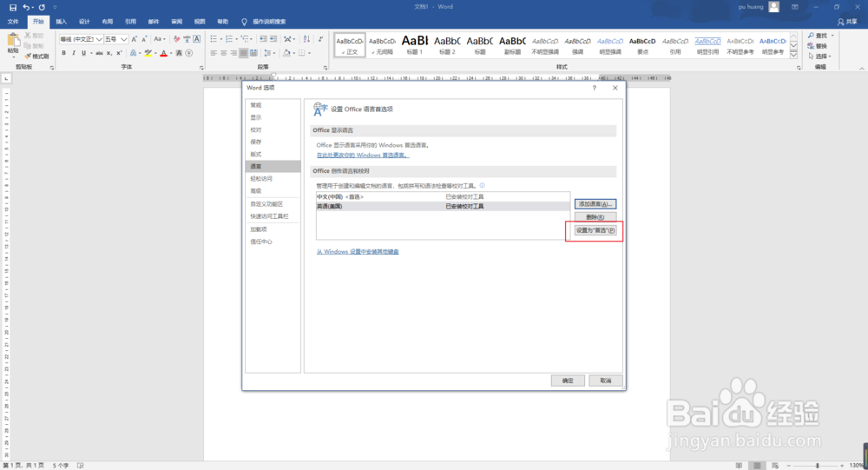
Task: Click the Undo arrow icon
Action: (x=26, y=7)
